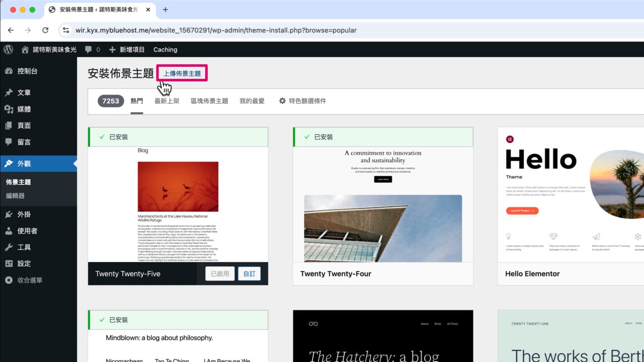Image resolution: width=644 pixels, height=362 pixels.
Task: Open Twenty Twenty-One theme thumbnail
Action: [x=571, y=336]
